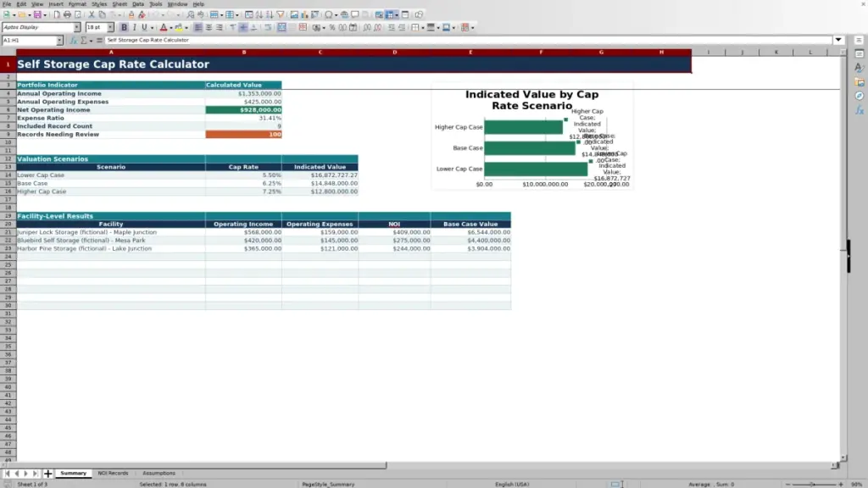Toggle Underline formatting
868x488 pixels.
(x=144, y=27)
